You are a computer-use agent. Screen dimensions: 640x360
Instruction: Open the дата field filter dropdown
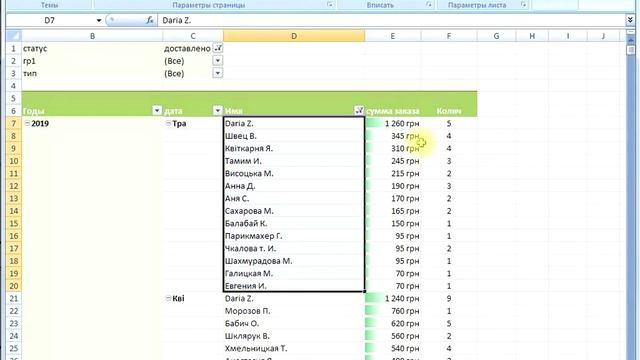[218, 110]
